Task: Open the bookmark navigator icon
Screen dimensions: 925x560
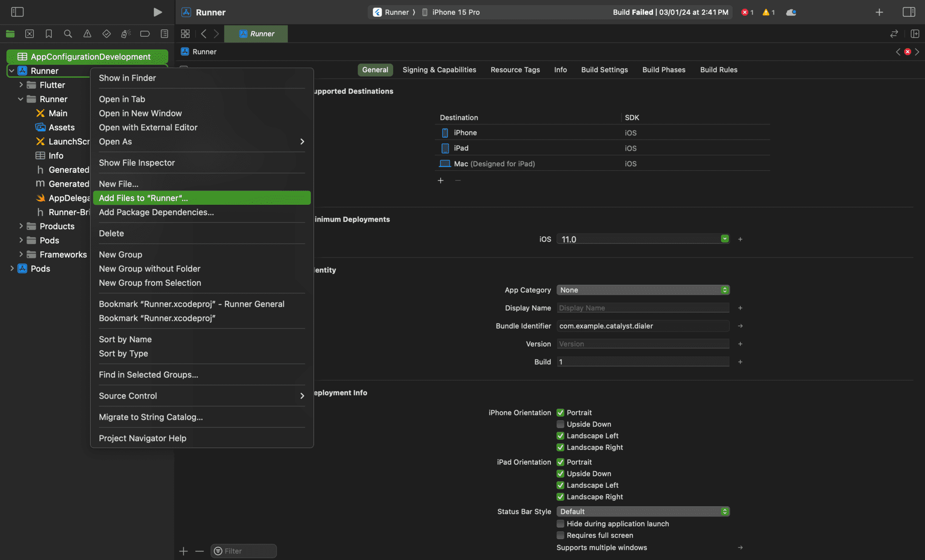Action: (x=49, y=34)
